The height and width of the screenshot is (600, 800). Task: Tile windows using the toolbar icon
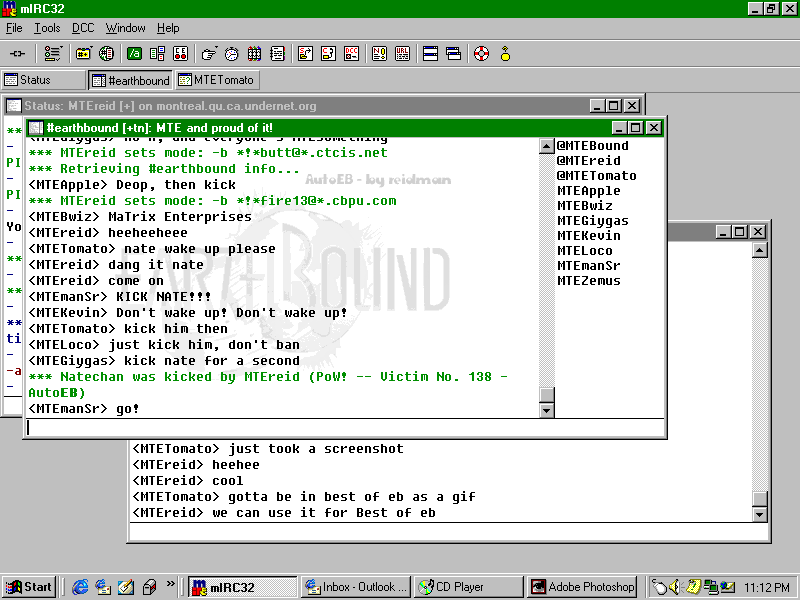pyautogui.click(x=430, y=54)
